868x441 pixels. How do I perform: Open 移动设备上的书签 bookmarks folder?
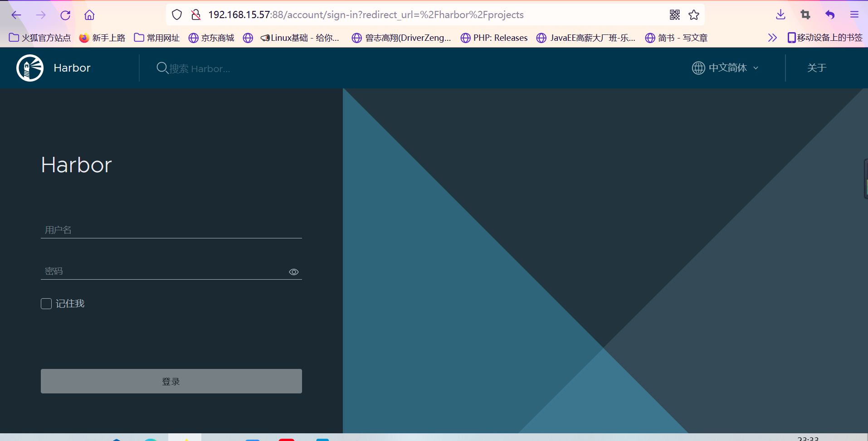[x=825, y=38]
